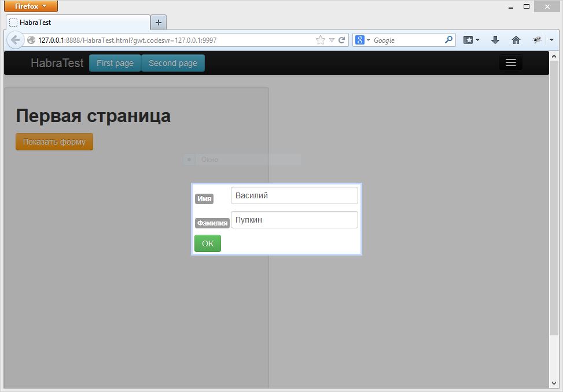Bookmark this page with the star

pyautogui.click(x=319, y=40)
